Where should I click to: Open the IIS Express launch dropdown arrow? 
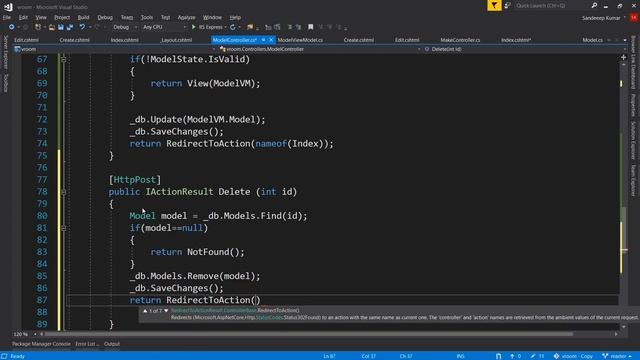225,27
